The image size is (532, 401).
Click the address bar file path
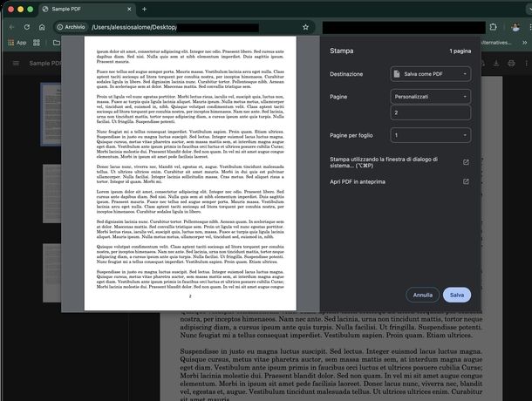[x=134, y=27]
